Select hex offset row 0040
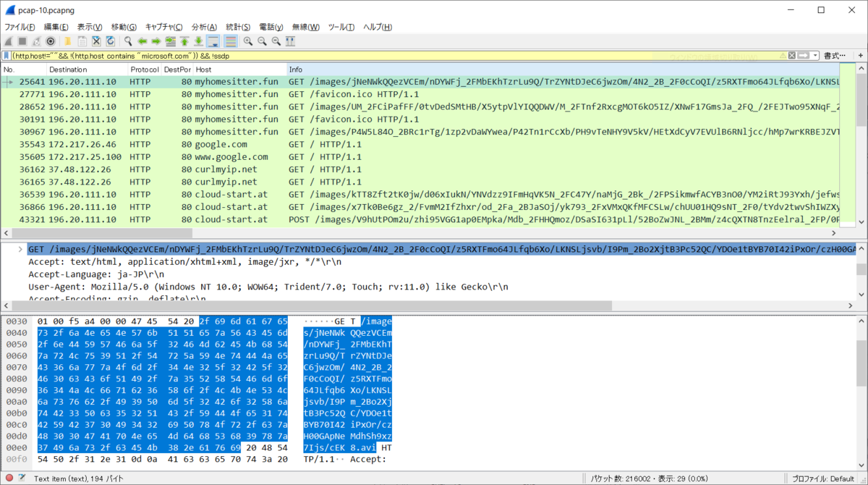 click(x=16, y=333)
